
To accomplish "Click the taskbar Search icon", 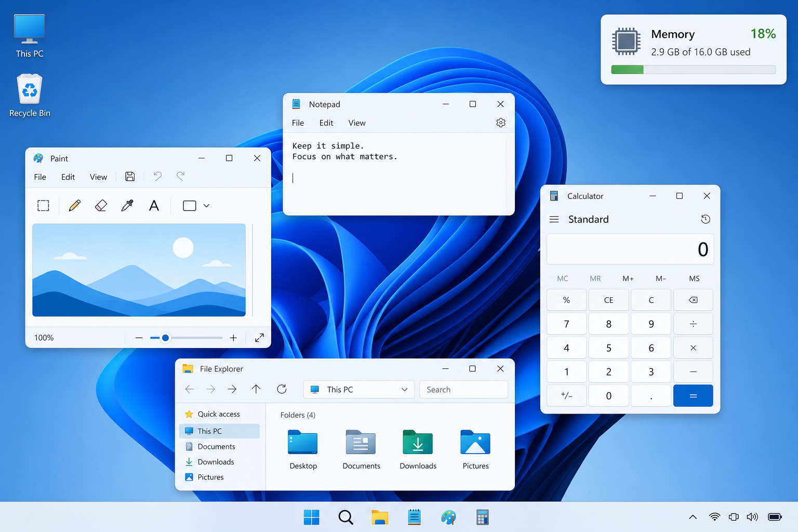I will coord(345,517).
